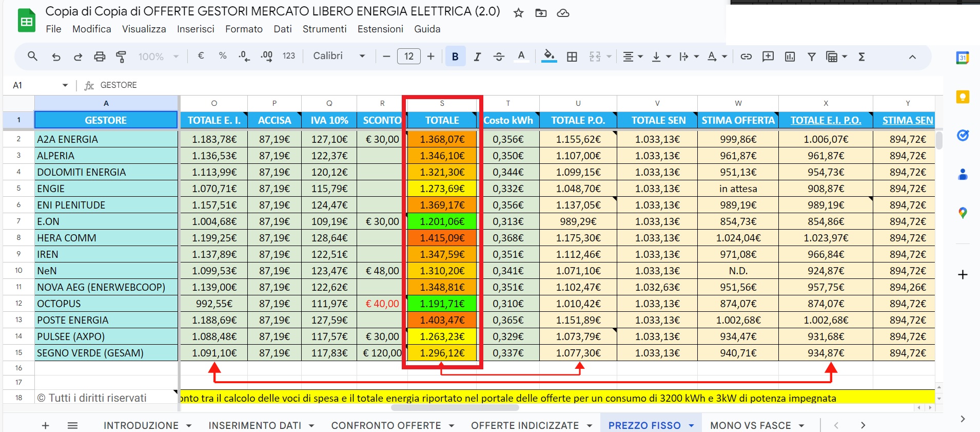The height and width of the screenshot is (432, 980).
Task: Open the Formato menu
Action: tap(244, 29)
